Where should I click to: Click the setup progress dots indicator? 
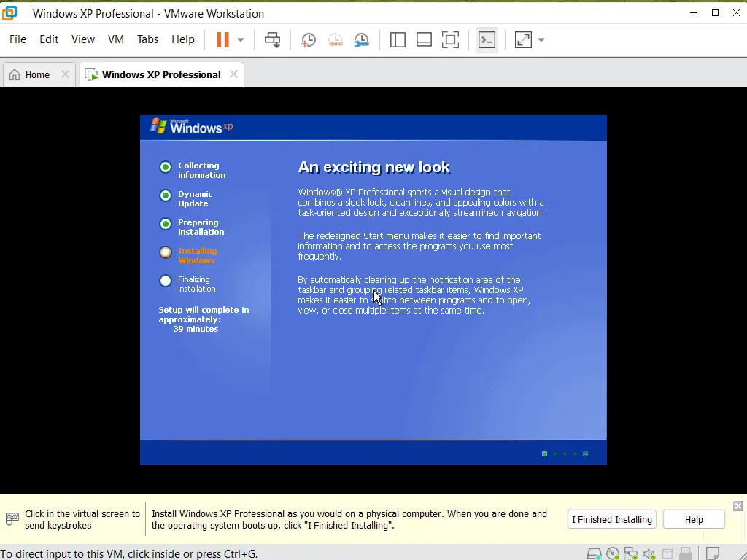pos(565,454)
